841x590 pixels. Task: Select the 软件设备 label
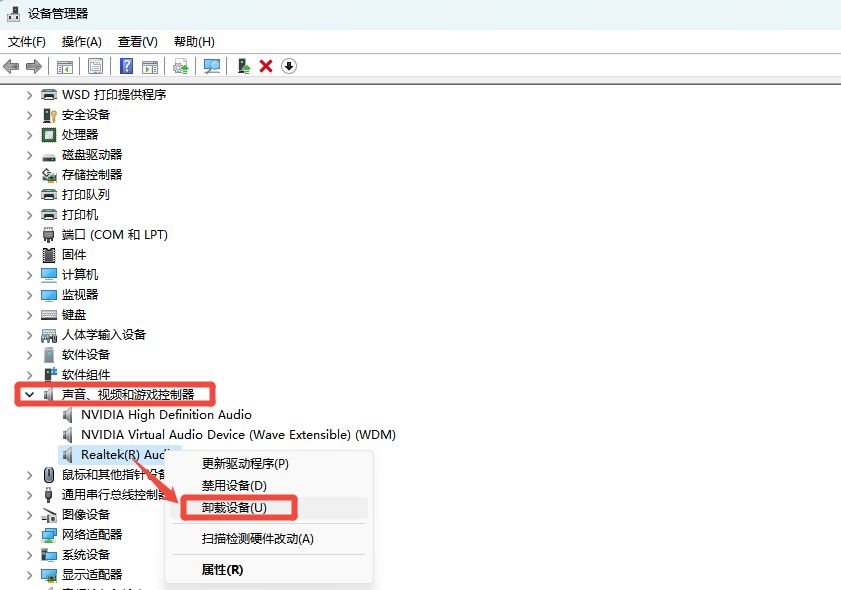tap(86, 355)
